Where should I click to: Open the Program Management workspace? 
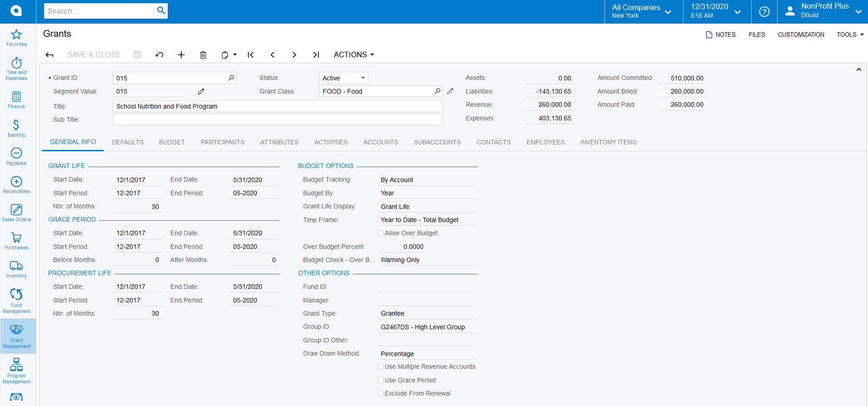click(16, 371)
